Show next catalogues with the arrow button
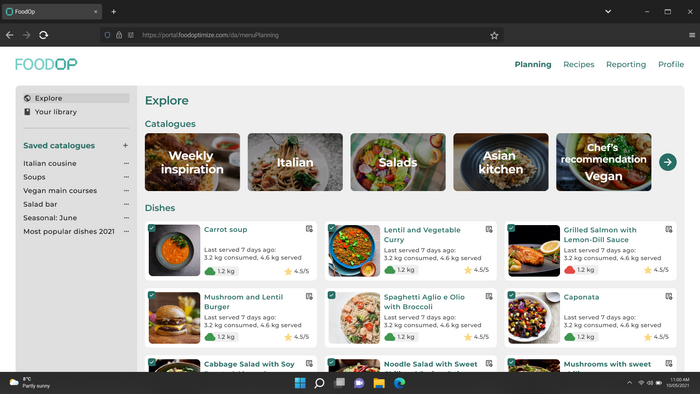The image size is (700, 394). [x=668, y=162]
